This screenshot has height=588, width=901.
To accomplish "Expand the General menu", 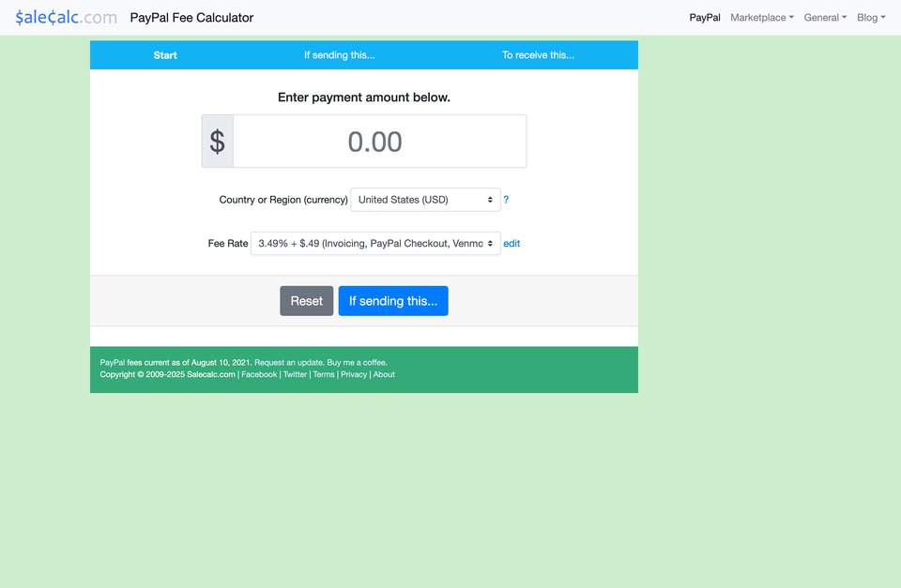I will point(825,17).
